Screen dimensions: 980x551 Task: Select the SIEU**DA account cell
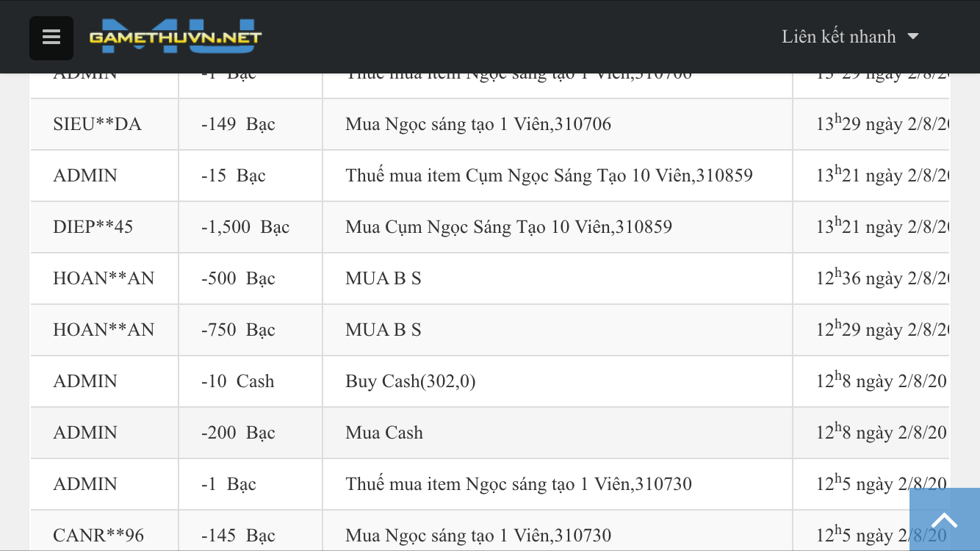pos(97,124)
